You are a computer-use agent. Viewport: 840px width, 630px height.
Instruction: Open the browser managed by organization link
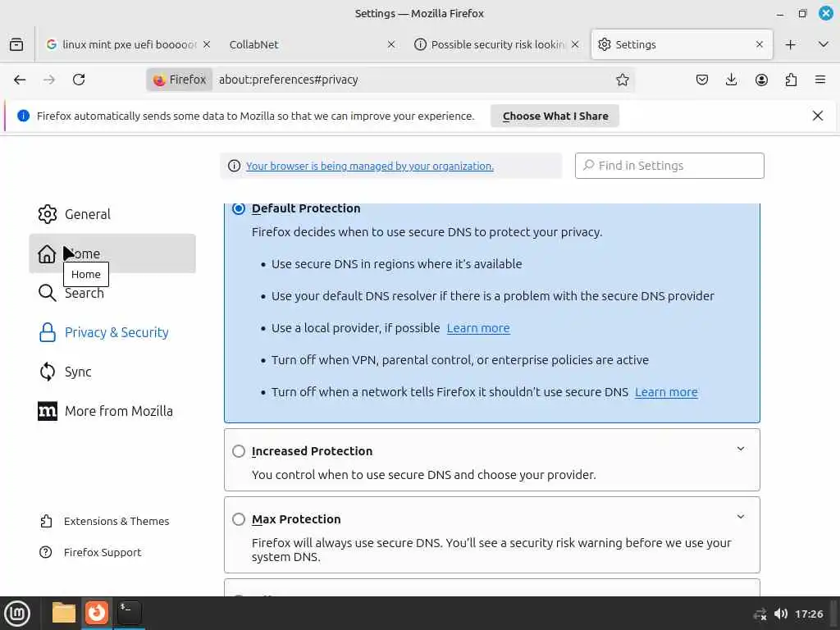(x=369, y=166)
